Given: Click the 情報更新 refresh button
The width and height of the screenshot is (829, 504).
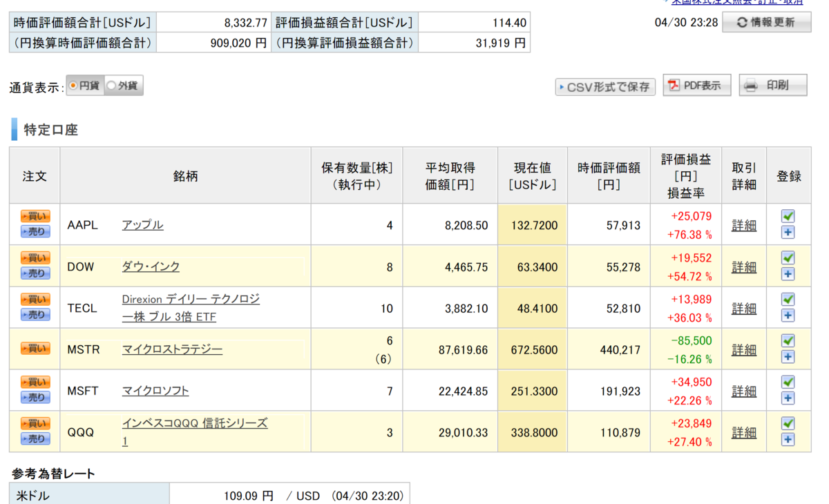Looking at the screenshot, I should pyautogui.click(x=765, y=22).
